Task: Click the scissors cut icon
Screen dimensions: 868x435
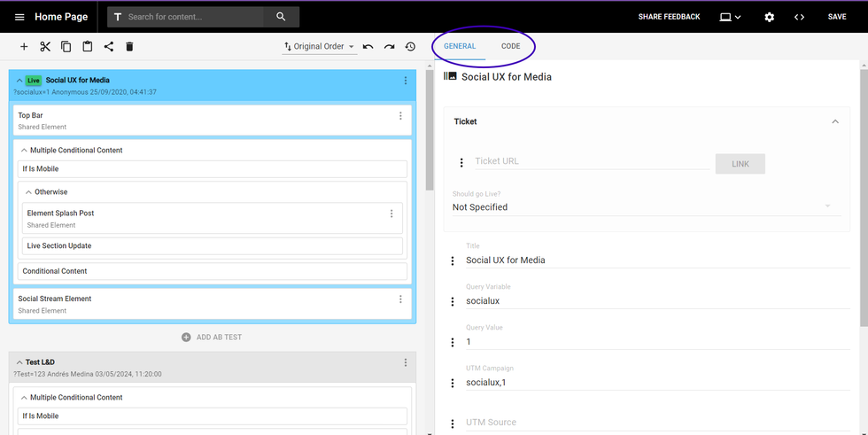Action: (x=45, y=47)
